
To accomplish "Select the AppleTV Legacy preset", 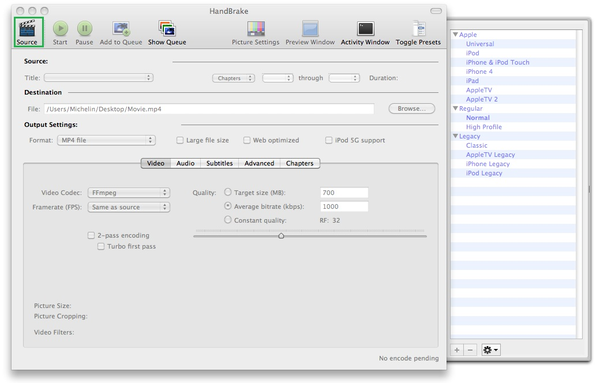I will 491,155.
